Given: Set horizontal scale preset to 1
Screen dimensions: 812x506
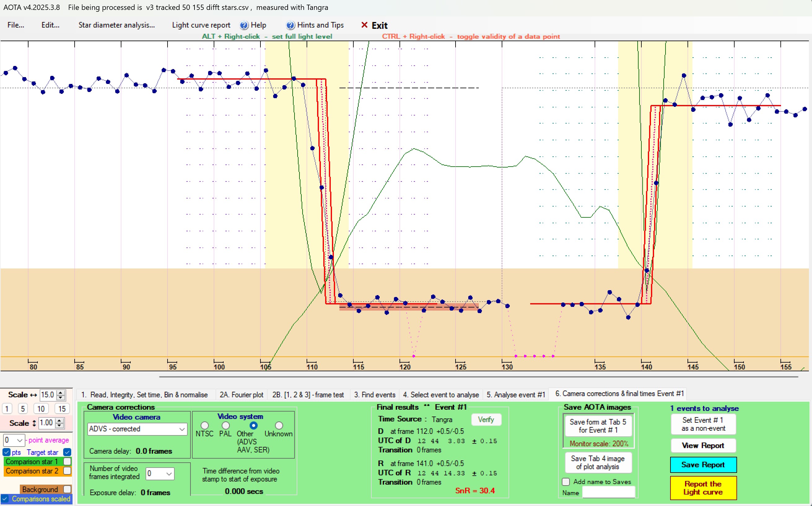Looking at the screenshot, I should click(x=7, y=409).
